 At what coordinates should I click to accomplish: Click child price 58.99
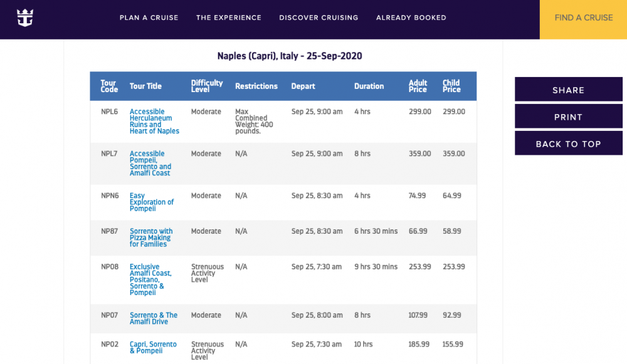tap(452, 231)
